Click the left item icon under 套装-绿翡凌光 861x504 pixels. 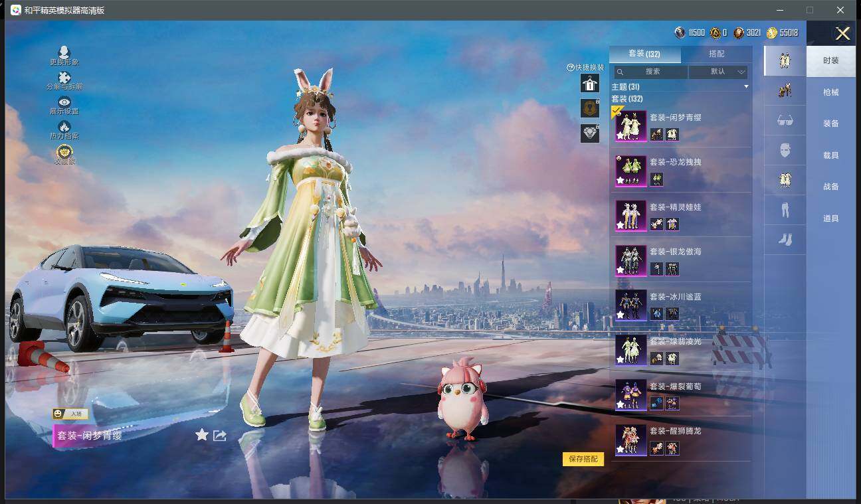click(x=656, y=359)
